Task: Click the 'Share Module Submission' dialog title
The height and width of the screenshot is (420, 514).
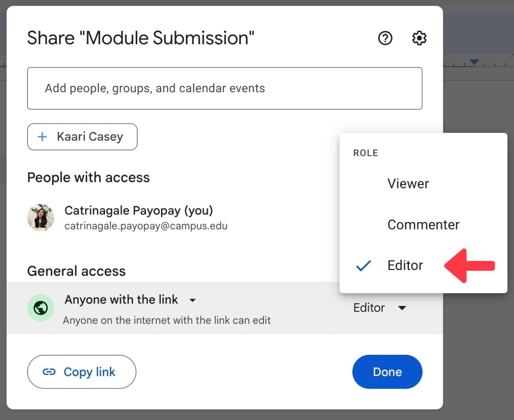Action: click(140, 38)
